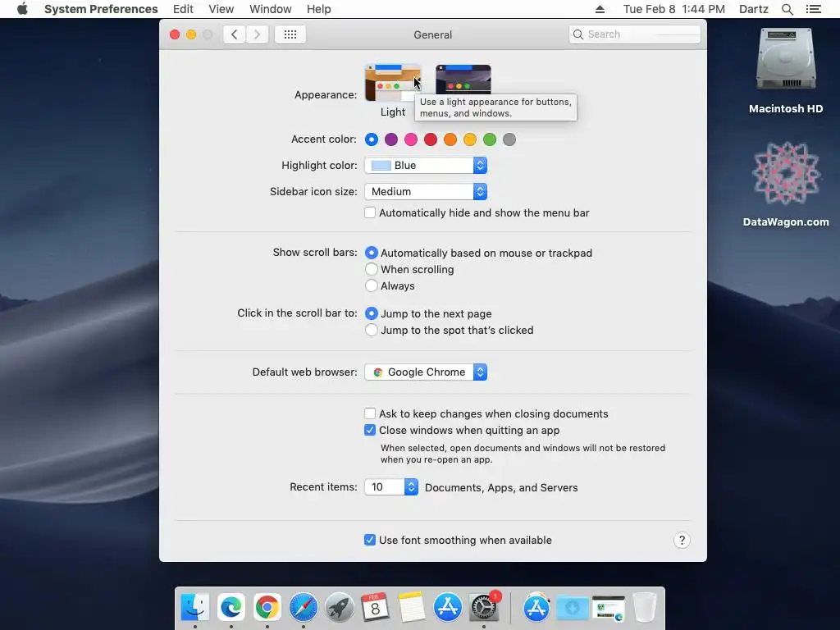Launch Safari from the Dock

click(x=304, y=607)
